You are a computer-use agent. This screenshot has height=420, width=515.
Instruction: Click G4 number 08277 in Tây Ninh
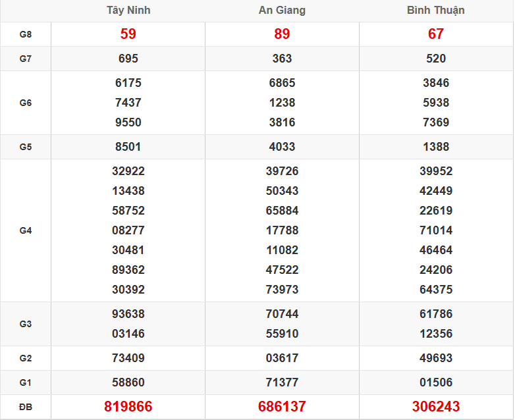point(128,230)
